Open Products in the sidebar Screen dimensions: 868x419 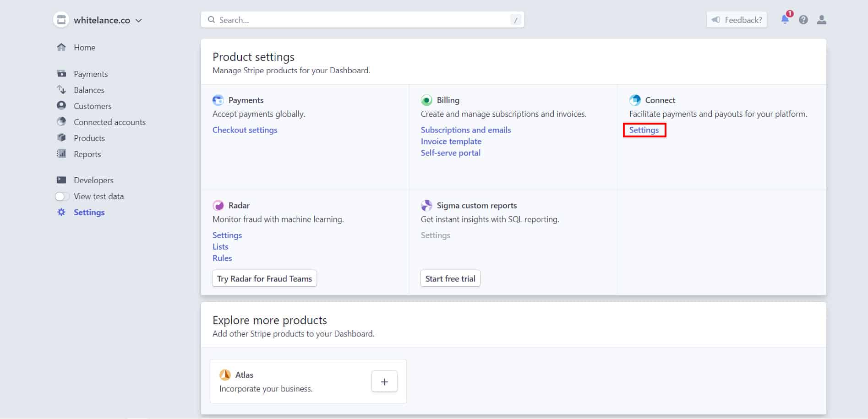(x=89, y=138)
